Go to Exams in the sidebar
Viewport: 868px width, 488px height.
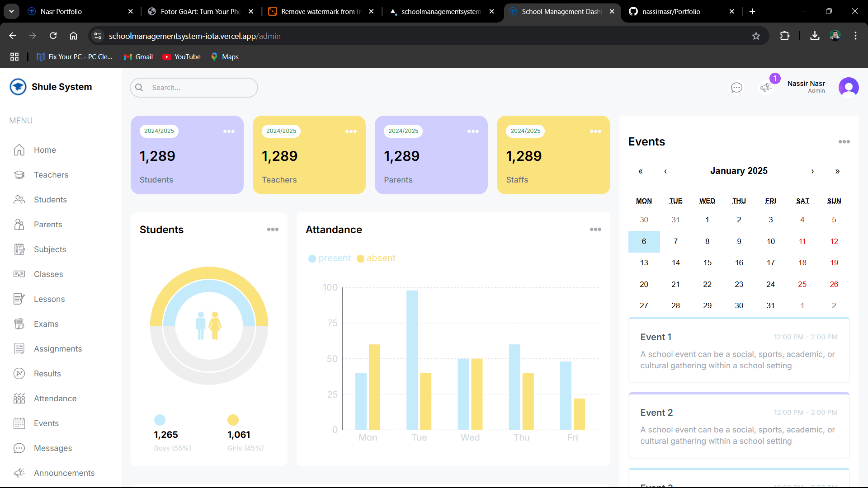coord(46,324)
